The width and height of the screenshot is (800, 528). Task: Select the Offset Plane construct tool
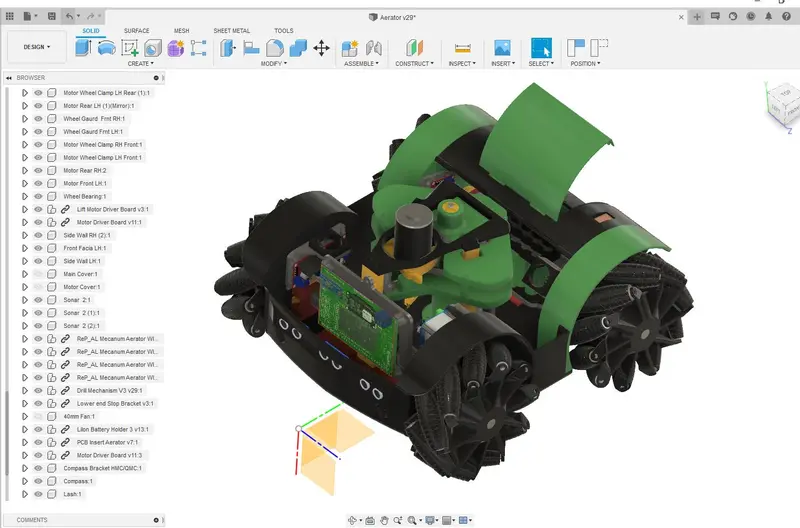(414, 48)
